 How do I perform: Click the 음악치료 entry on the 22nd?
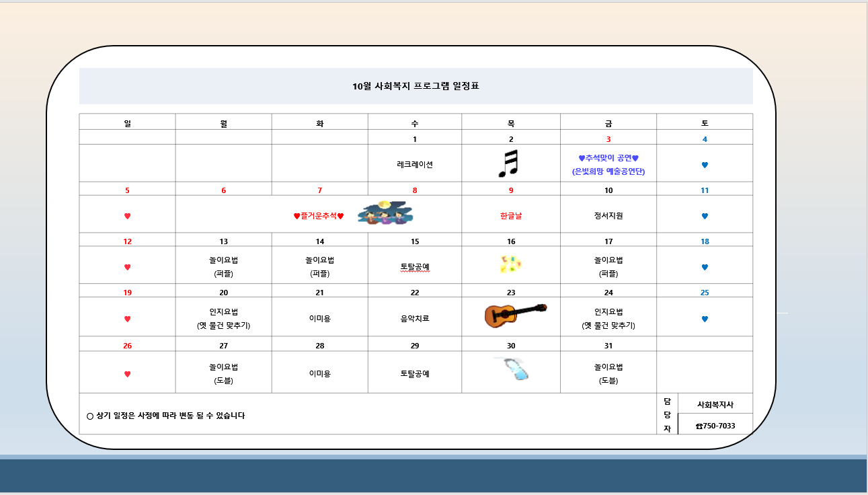click(415, 319)
